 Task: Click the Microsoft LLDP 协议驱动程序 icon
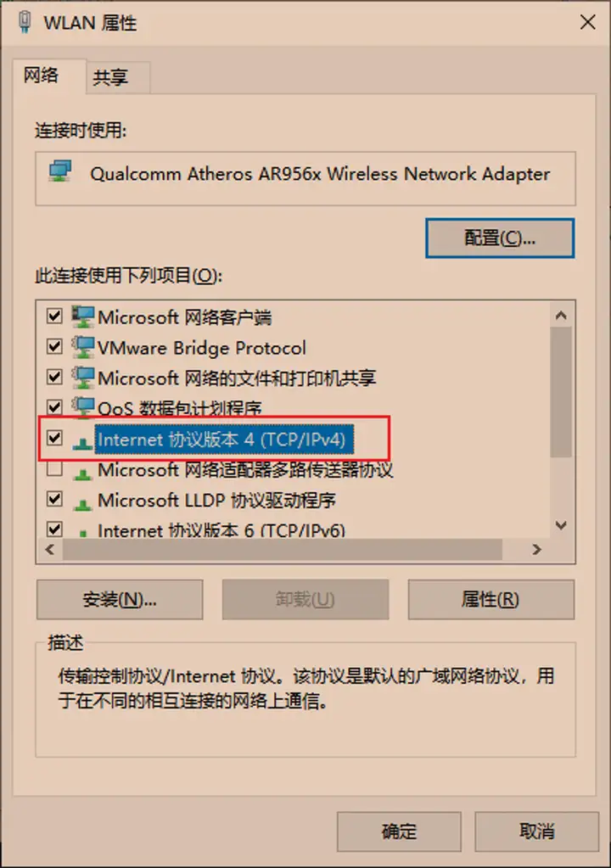(83, 501)
